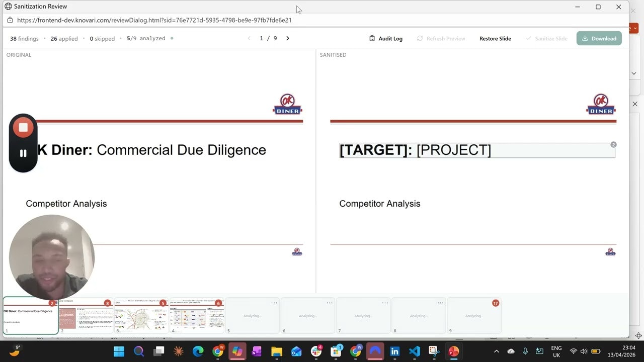Open the network, volume and battery quick settings

(584, 351)
